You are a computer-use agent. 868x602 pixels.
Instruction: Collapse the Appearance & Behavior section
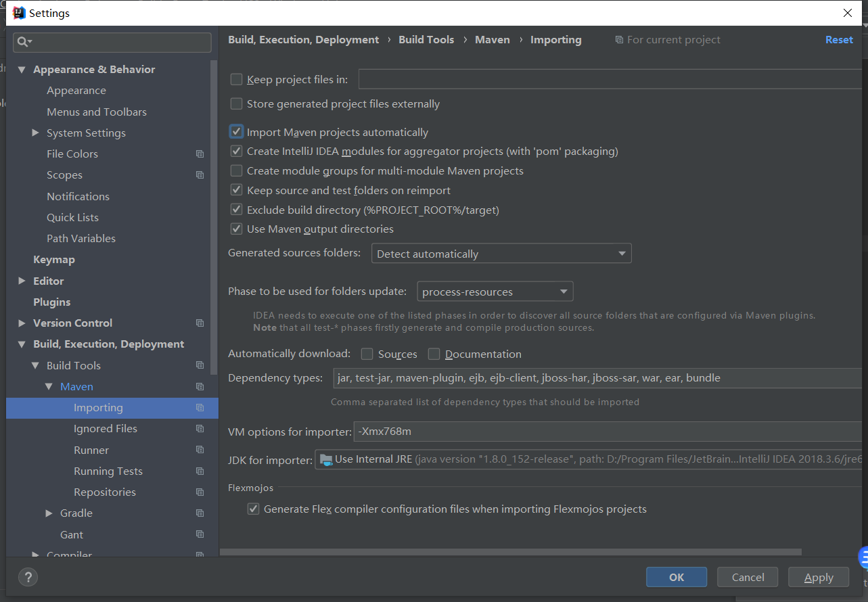point(22,70)
